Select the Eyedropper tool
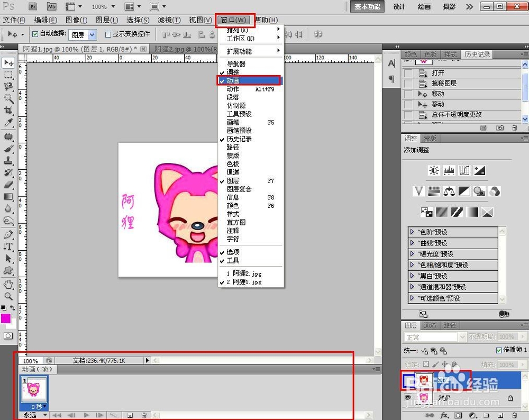The width and height of the screenshot is (529, 420). click(8, 122)
